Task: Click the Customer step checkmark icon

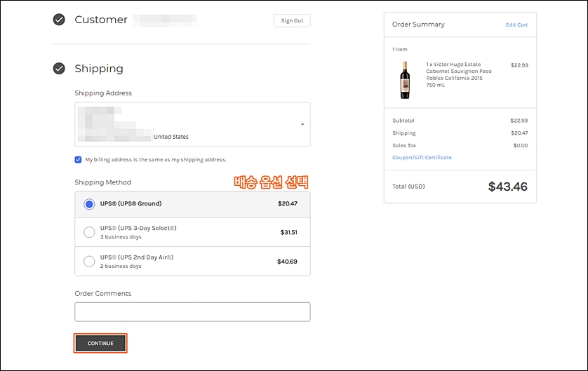Action: pyautogui.click(x=59, y=20)
